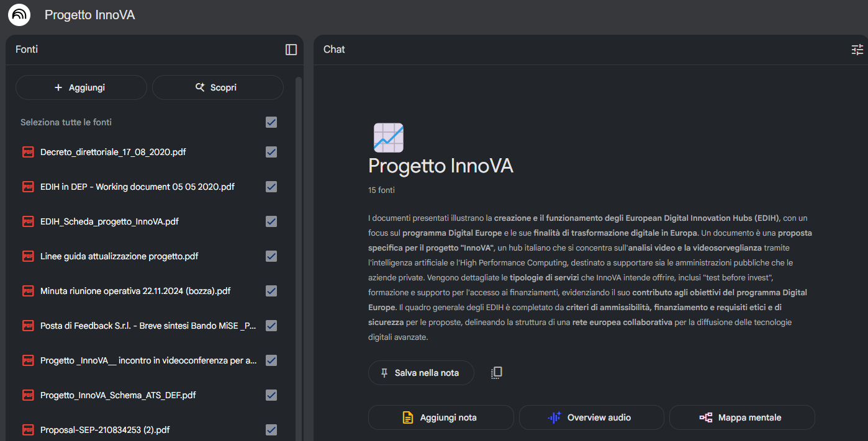Generate an Overview audio
The image size is (868, 441).
tap(591, 417)
